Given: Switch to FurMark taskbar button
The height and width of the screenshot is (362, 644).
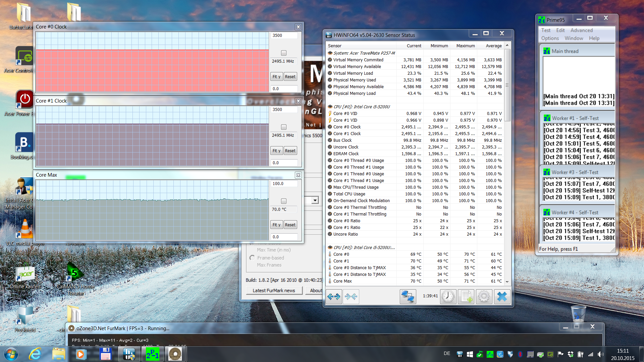Looking at the screenshot, I should (175, 354).
